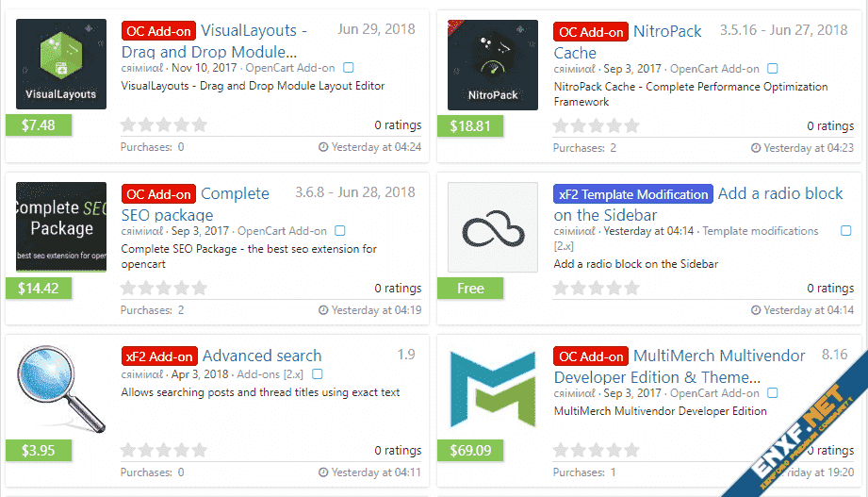Screen dimensions: 868x497
Task: Click the third rating star for NitroPack Cache
Action: coord(596,125)
